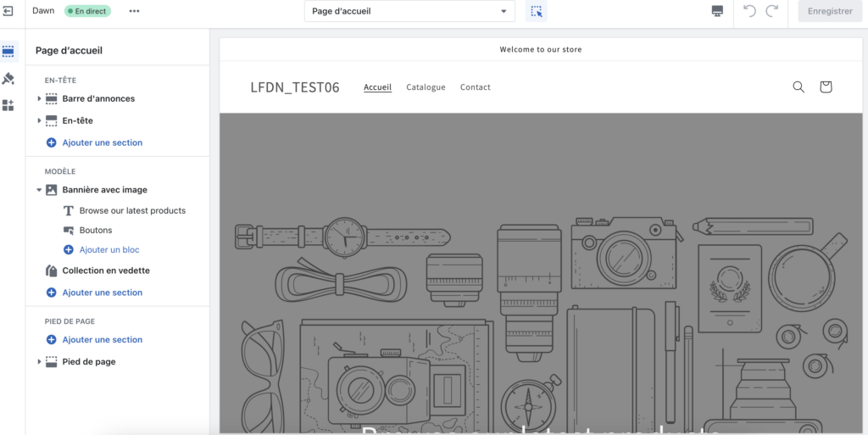Image resolution: width=868 pixels, height=435 pixels.
Task: Expand the En-tête section
Action: coord(39,121)
